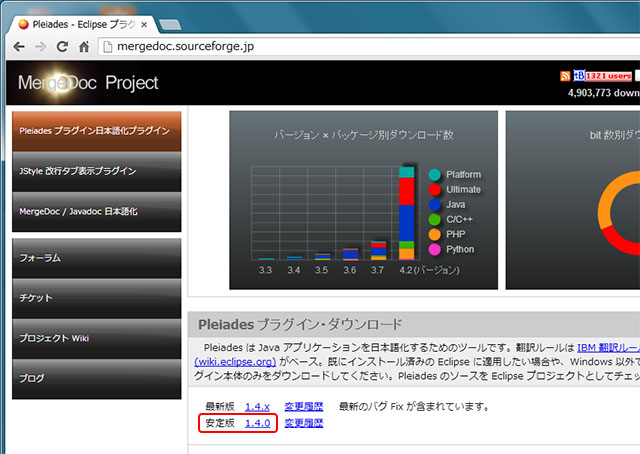Click the 3.7 version bar in chart
The image size is (640, 454).
[378, 251]
